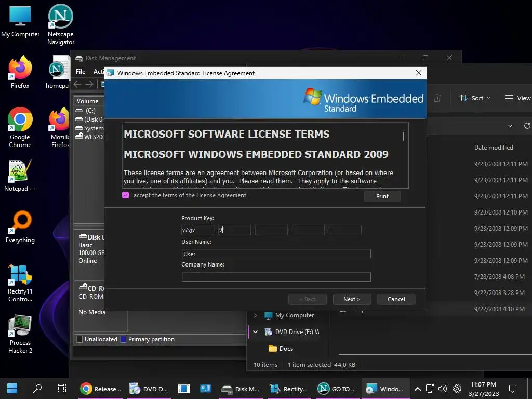Click the Next > button
This screenshot has height=399, width=532.
352,299
